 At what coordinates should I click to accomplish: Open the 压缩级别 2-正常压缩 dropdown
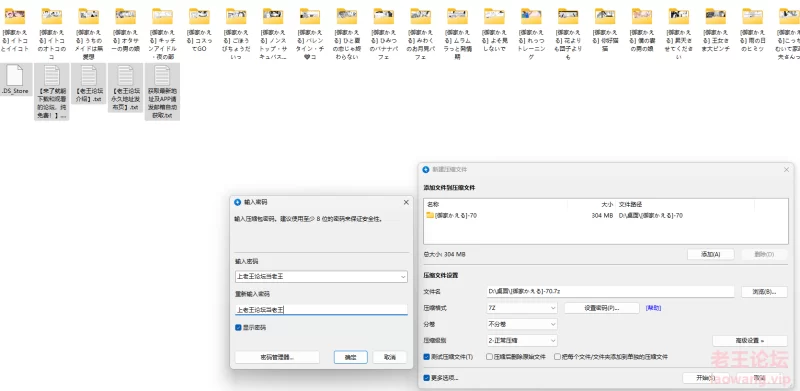pos(522,340)
